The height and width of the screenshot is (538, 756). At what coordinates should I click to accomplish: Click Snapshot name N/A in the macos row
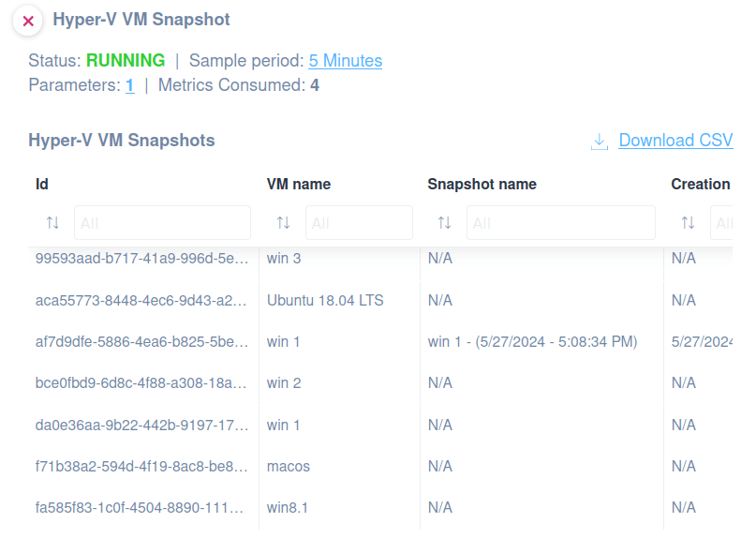click(x=440, y=467)
